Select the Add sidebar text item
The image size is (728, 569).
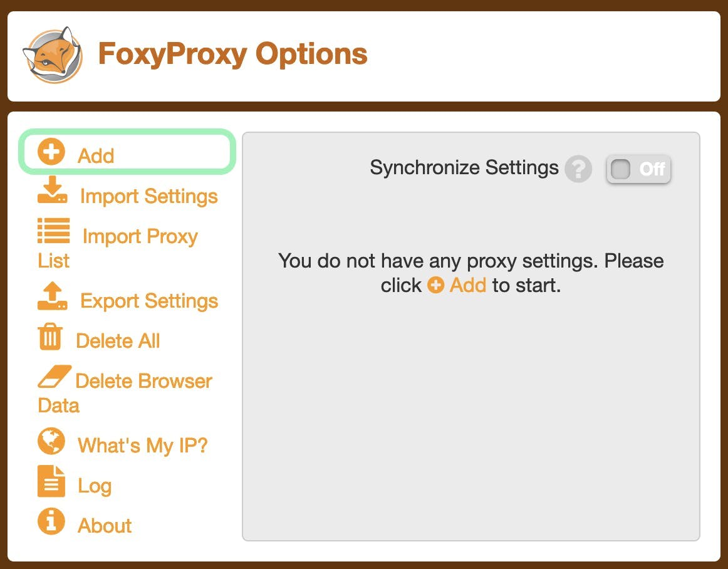pyautogui.click(x=96, y=156)
